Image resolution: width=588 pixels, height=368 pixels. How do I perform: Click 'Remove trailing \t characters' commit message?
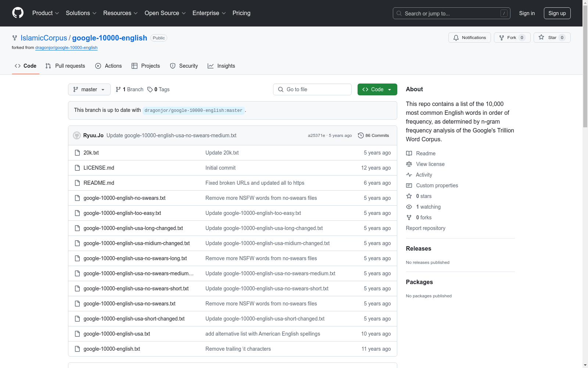pos(238,349)
